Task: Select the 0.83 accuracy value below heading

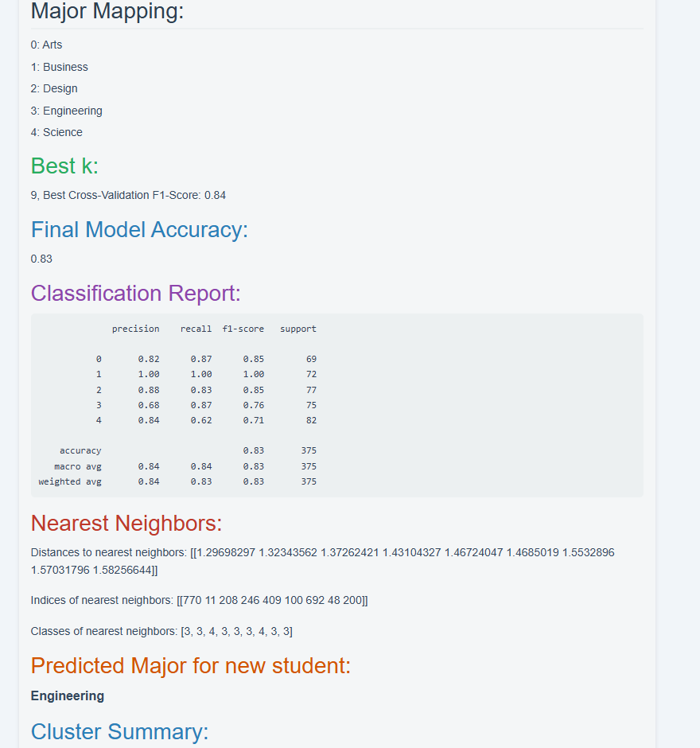Action: [x=41, y=259]
